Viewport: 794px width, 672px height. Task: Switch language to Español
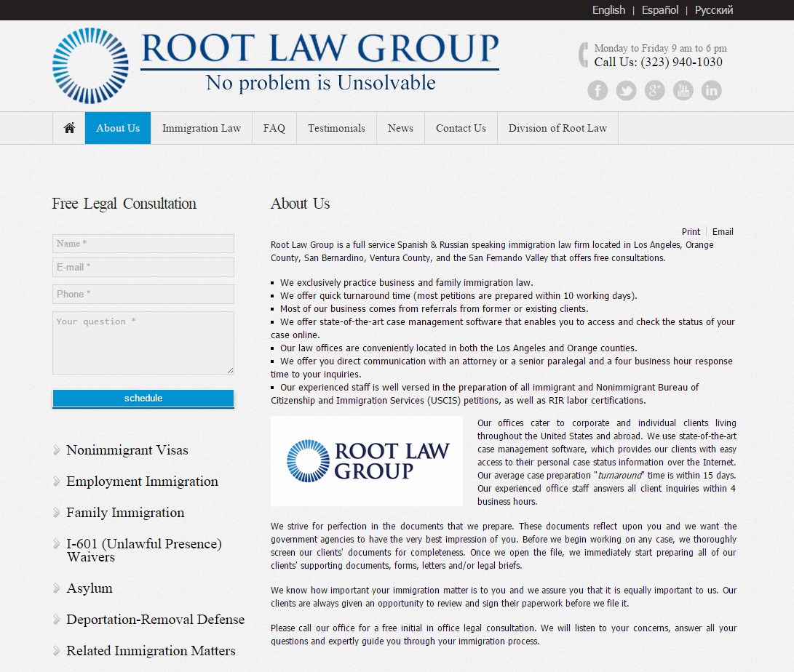[x=659, y=9]
